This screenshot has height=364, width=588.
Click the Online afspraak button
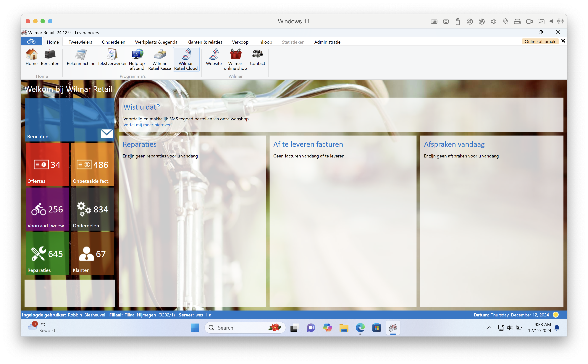coord(539,41)
